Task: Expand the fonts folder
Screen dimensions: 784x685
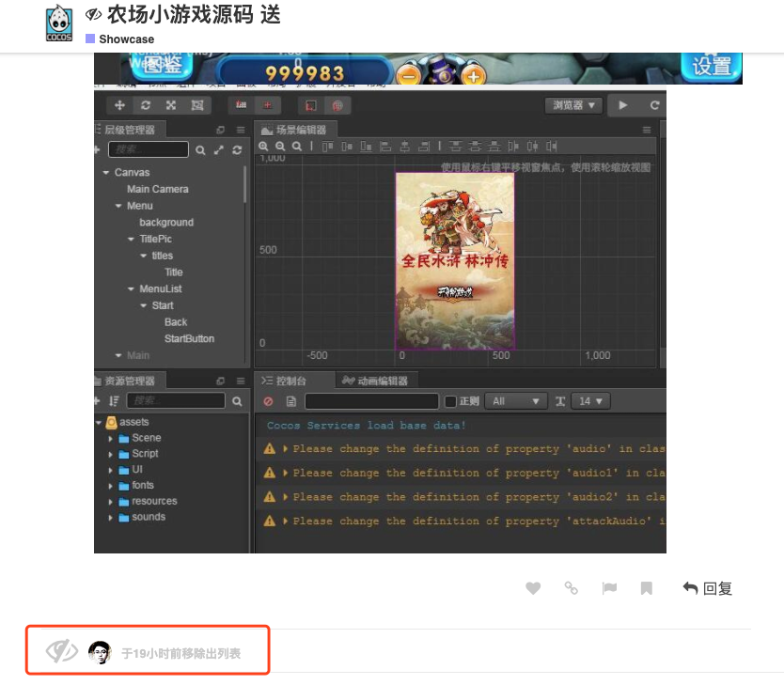Action: pos(111,486)
